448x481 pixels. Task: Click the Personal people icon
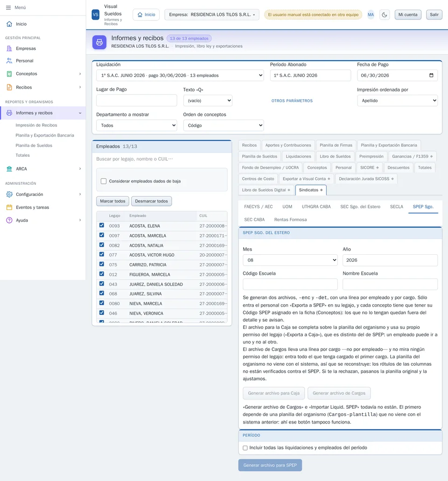pyautogui.click(x=9, y=61)
